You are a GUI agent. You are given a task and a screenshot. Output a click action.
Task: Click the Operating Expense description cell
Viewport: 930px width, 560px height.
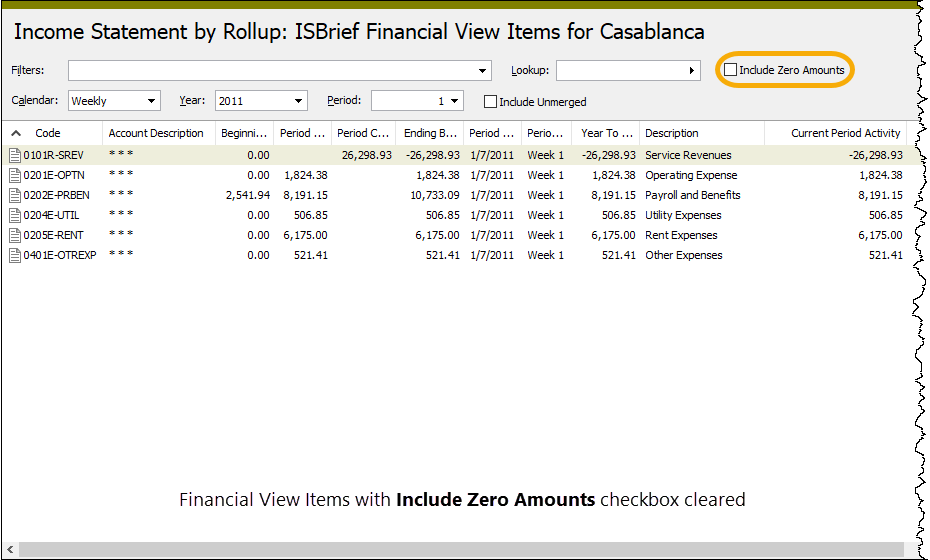pos(691,176)
